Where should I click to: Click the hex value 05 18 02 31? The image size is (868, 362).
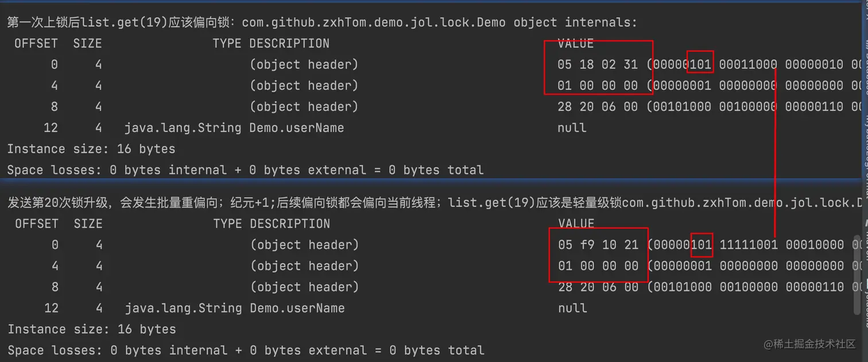pos(597,64)
